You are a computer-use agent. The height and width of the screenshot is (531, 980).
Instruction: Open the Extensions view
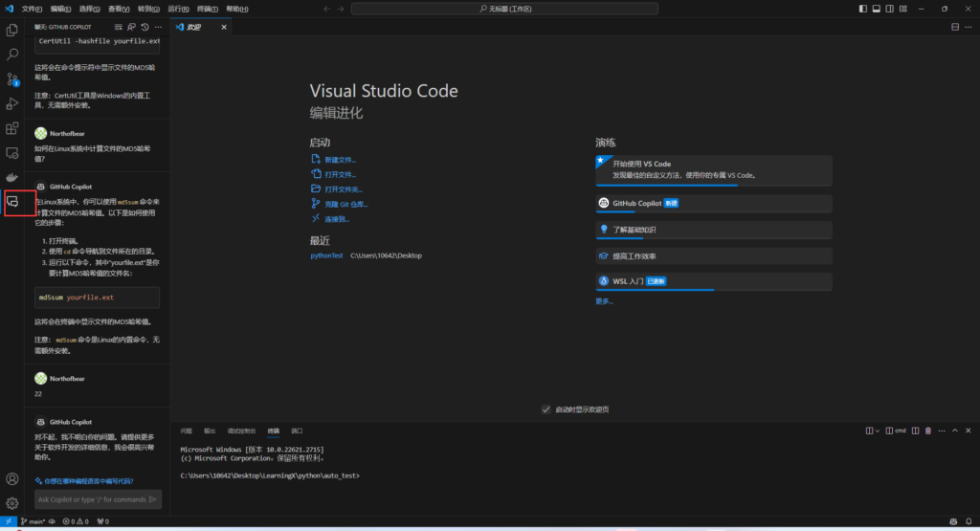[x=12, y=128]
